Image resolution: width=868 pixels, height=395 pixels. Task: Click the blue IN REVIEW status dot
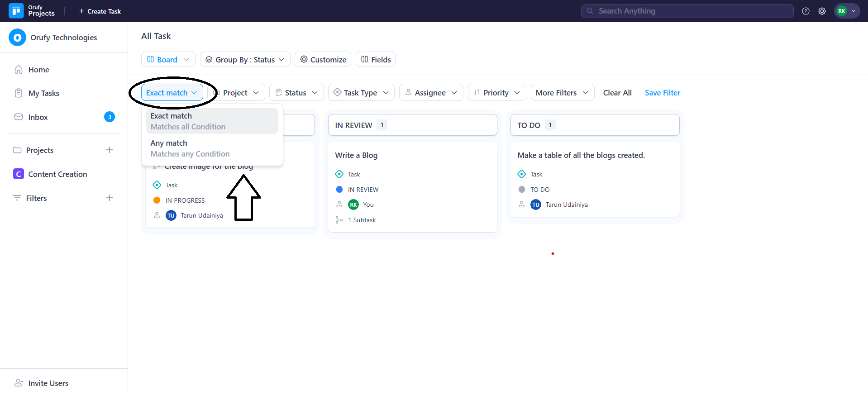(339, 190)
